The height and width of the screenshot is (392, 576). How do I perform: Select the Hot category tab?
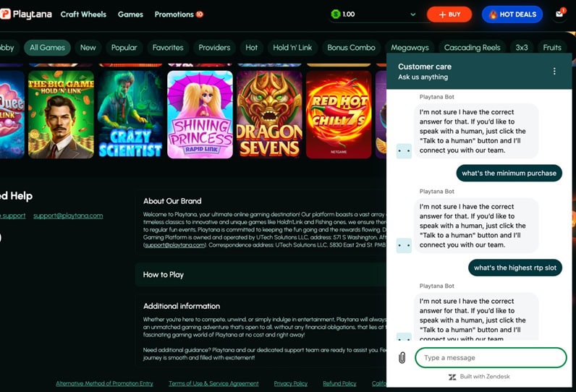tap(252, 48)
